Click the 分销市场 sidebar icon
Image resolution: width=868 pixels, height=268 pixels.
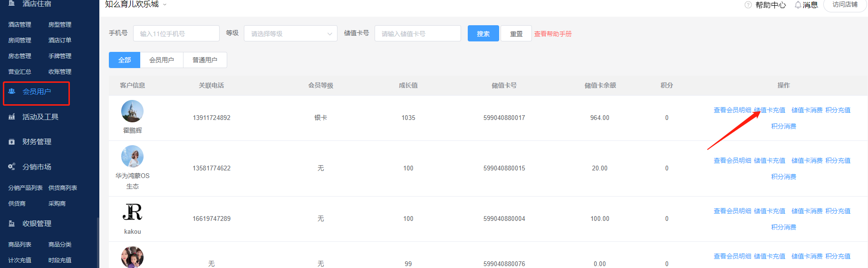coord(12,167)
